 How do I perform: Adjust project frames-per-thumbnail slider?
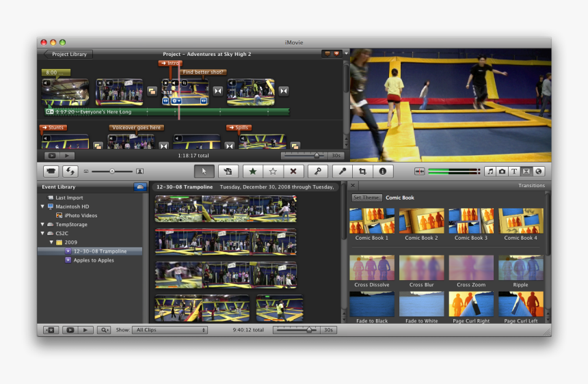click(317, 156)
